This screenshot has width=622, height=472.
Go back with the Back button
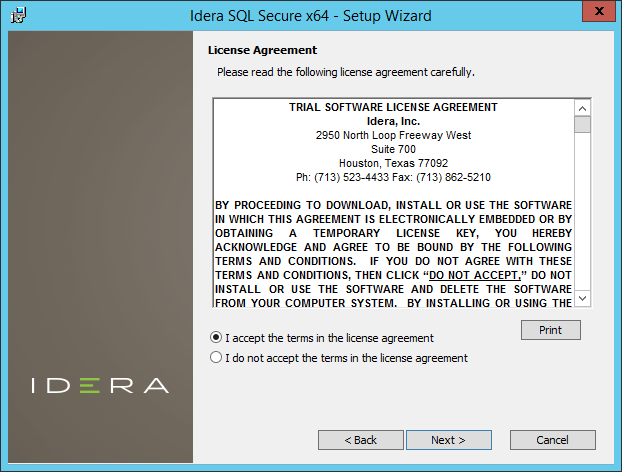pos(361,440)
